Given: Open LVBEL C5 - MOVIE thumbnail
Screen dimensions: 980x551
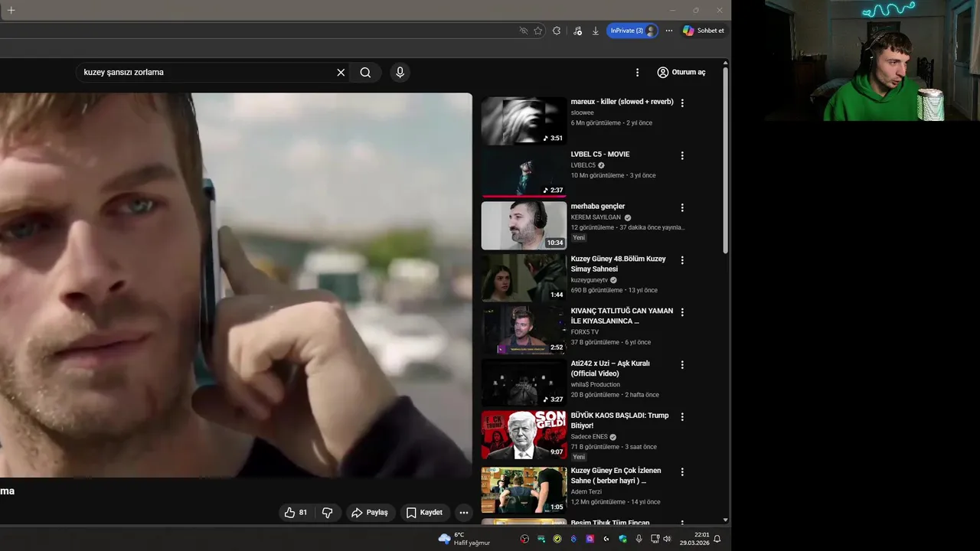Looking at the screenshot, I should click(x=524, y=173).
